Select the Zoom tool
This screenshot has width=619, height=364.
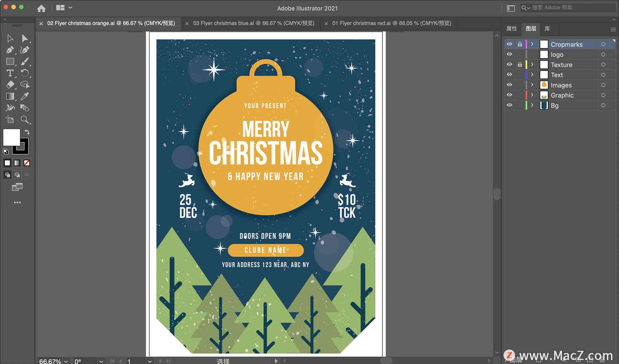pos(25,120)
